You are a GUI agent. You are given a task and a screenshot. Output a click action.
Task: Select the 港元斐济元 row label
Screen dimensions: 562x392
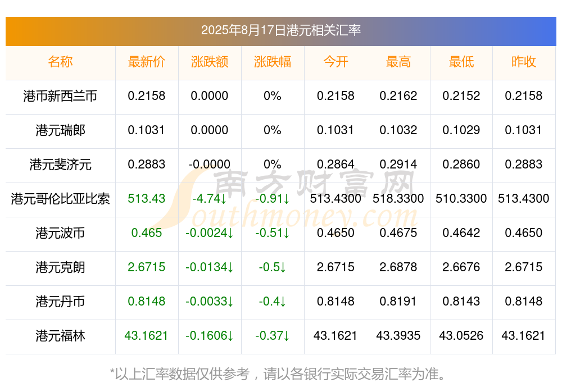pyautogui.click(x=60, y=165)
